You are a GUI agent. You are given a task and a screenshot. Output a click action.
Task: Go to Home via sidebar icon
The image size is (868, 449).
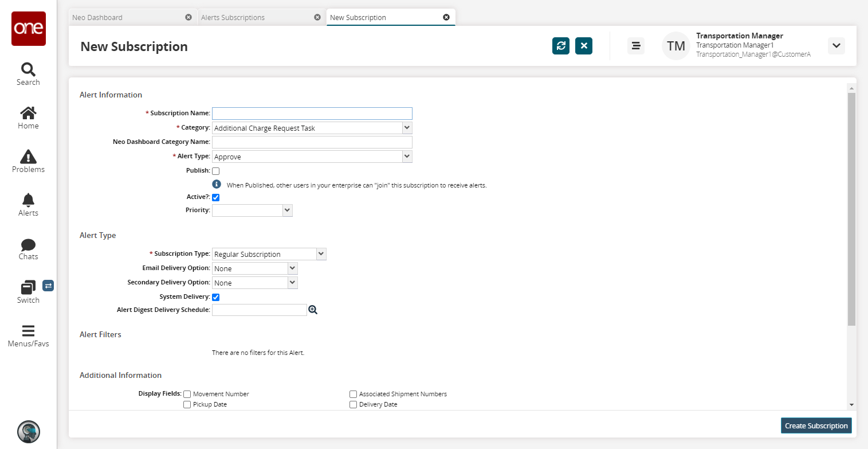[x=28, y=113]
